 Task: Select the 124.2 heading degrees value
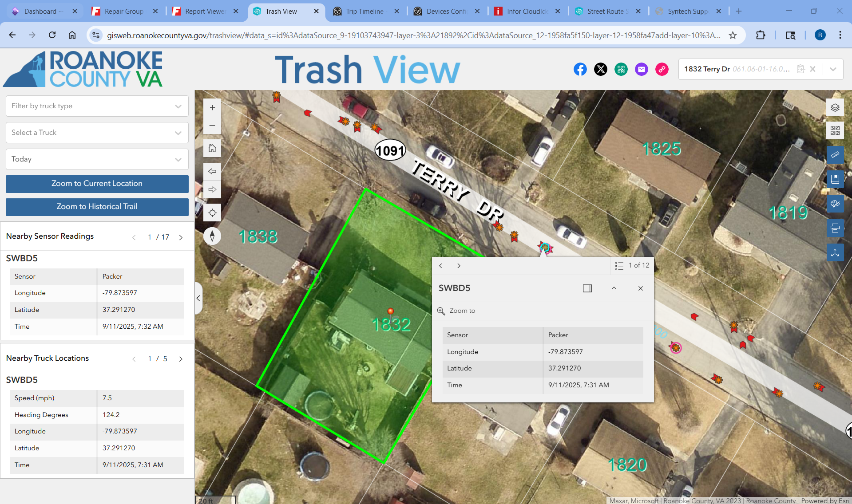point(141,415)
